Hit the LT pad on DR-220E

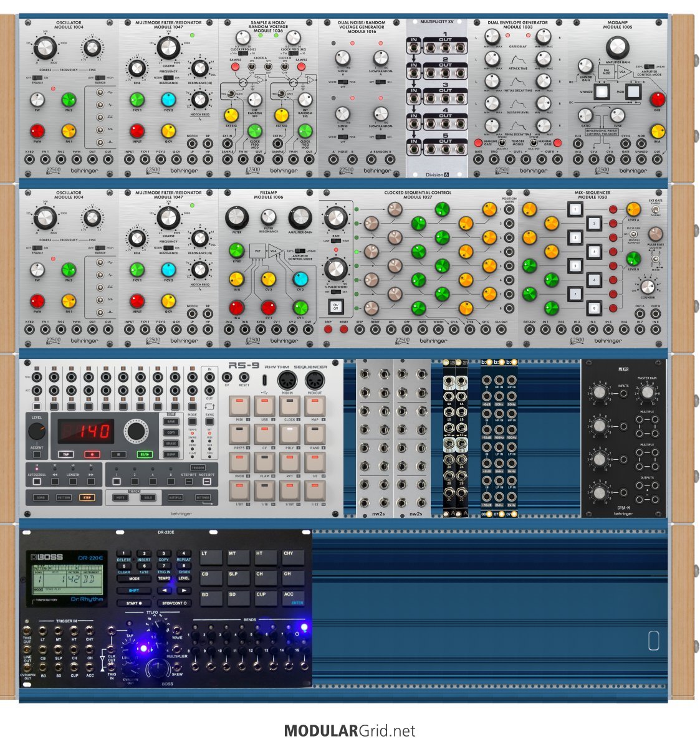point(211,558)
